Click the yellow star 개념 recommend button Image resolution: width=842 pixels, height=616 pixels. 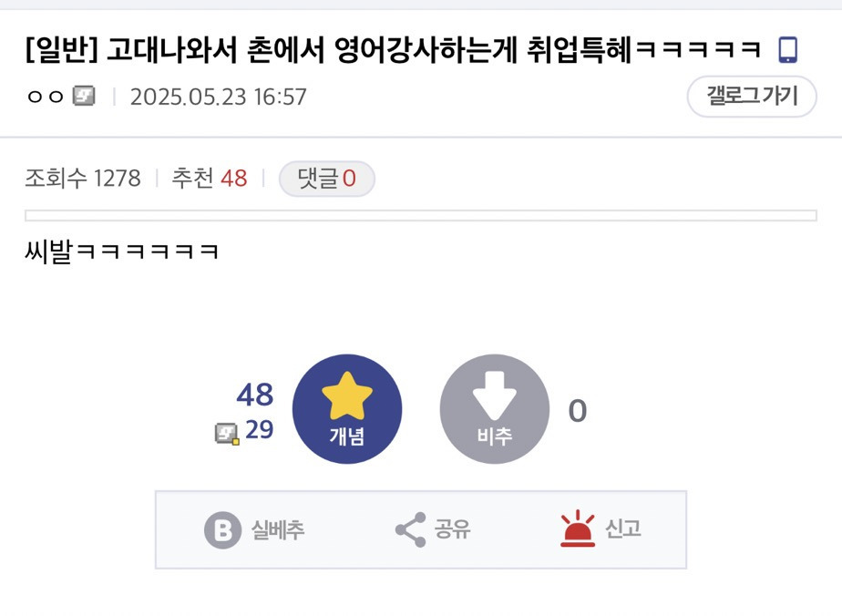point(347,409)
